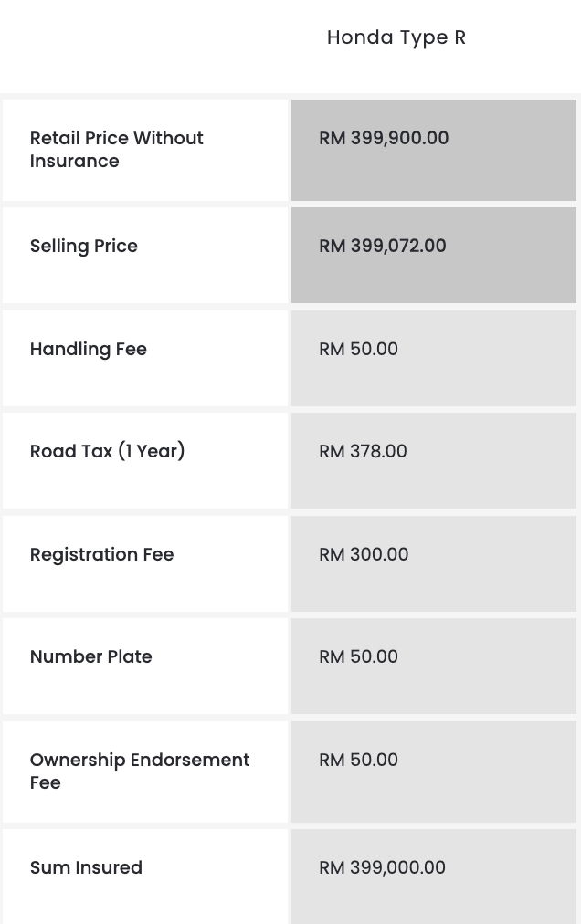Select the Number Plate row label
This screenshot has height=924, width=581.
pyautogui.click(x=91, y=656)
